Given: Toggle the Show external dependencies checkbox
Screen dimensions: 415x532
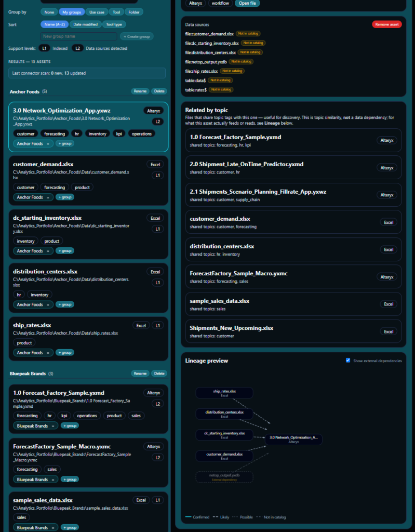Looking at the screenshot, I should 348,361.
